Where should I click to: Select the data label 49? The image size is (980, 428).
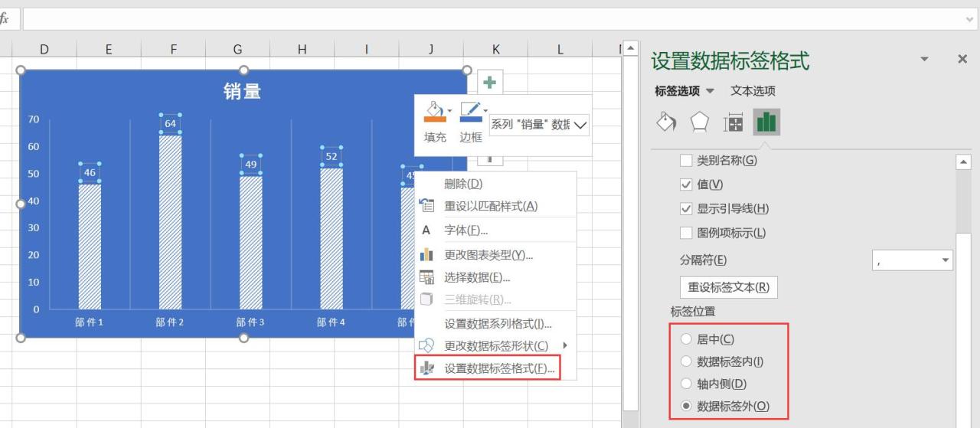(x=251, y=164)
